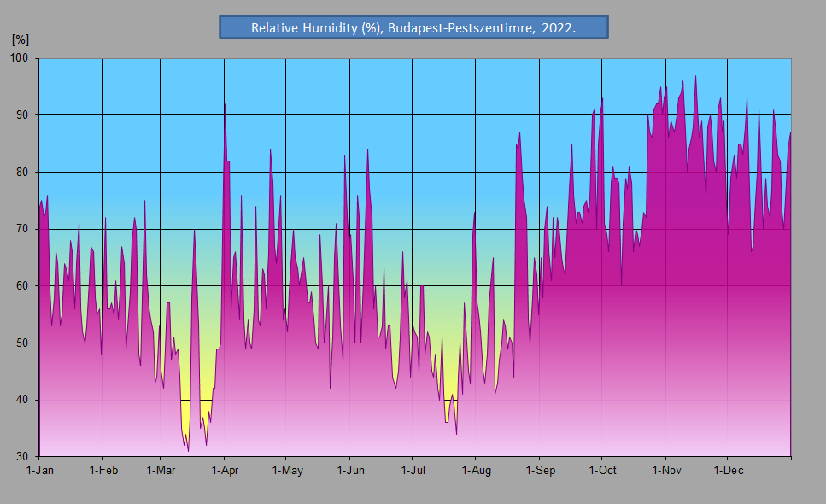Select the 1-Dec date on the x-axis
The height and width of the screenshot is (504, 826).
(x=727, y=471)
